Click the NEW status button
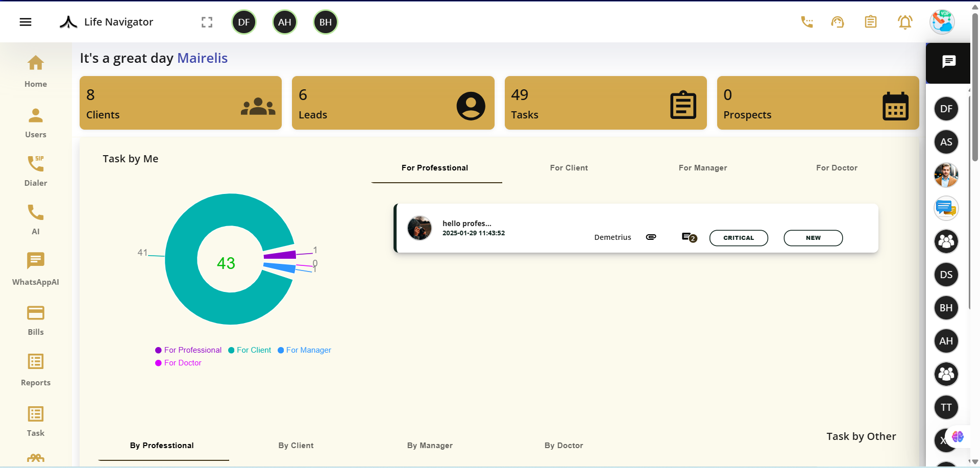Viewport: 980px width, 468px height. click(813, 238)
